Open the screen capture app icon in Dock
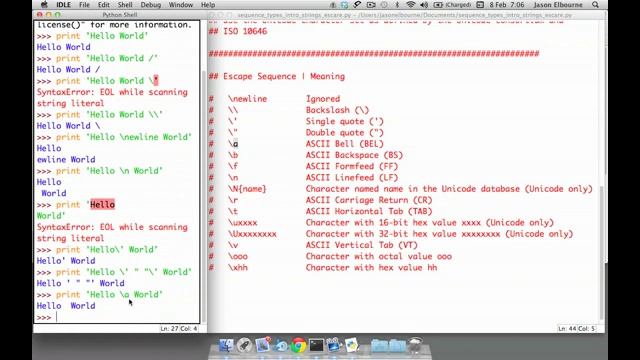Viewport: 640px width, 360px height. [x=333, y=345]
